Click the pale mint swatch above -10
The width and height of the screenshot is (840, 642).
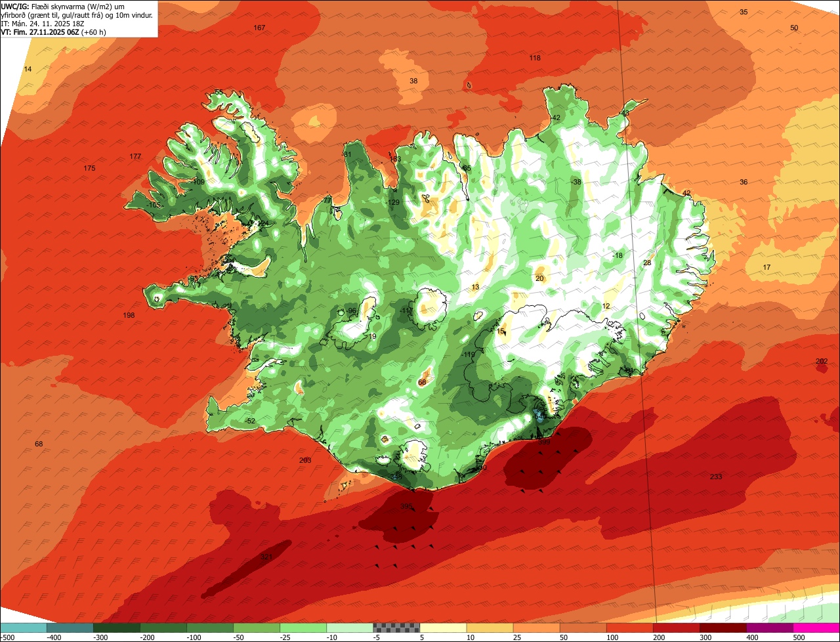[350, 628]
